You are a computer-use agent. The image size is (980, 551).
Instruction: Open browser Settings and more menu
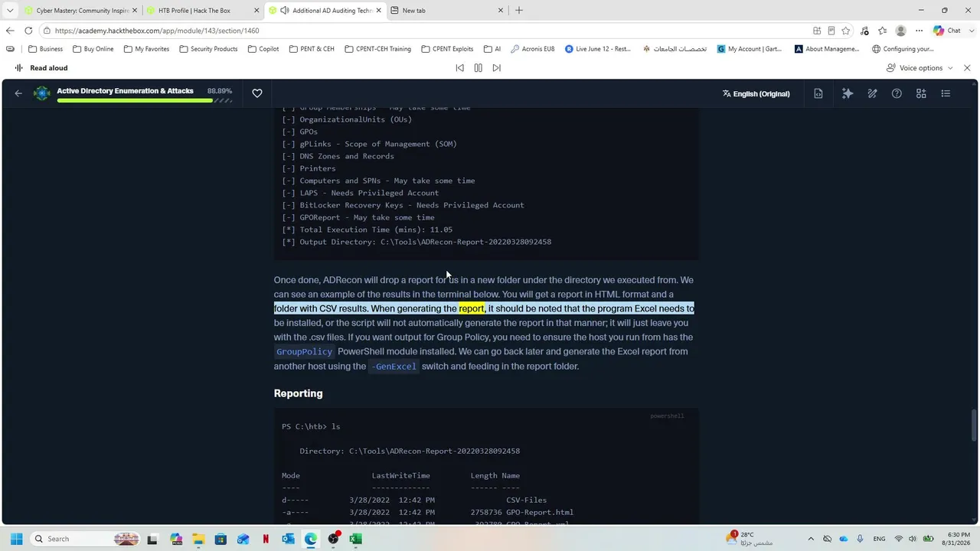pyautogui.click(x=918, y=31)
